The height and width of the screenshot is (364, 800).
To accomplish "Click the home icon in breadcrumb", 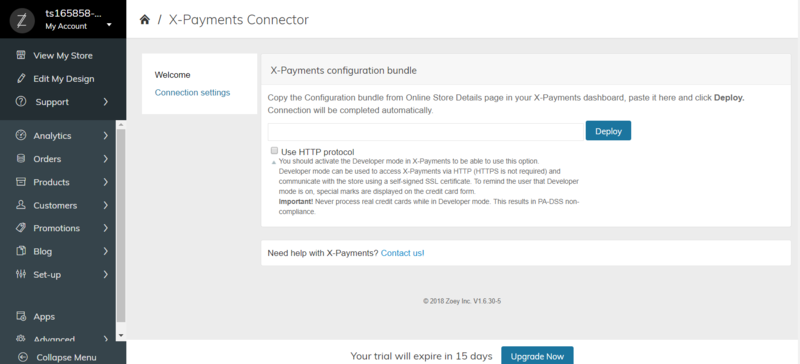I will (145, 20).
